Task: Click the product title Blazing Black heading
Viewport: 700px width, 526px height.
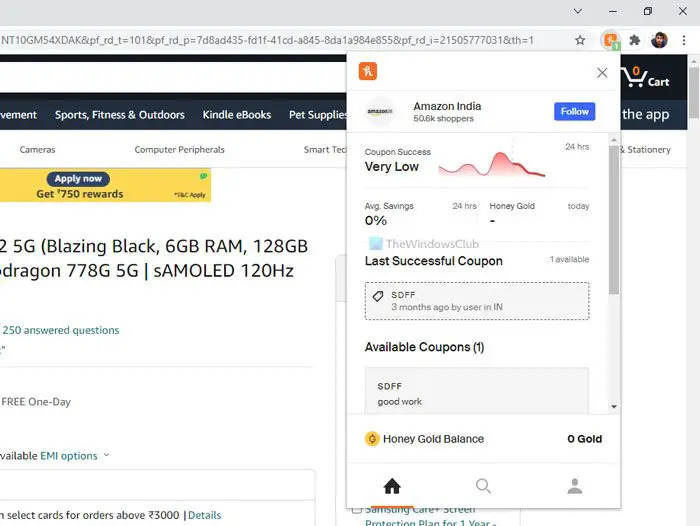Action: pos(154,258)
